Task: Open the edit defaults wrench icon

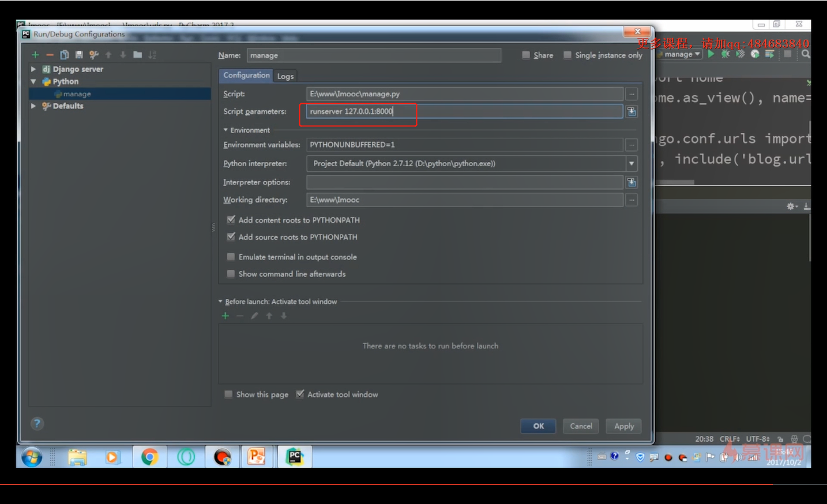Action: point(93,55)
